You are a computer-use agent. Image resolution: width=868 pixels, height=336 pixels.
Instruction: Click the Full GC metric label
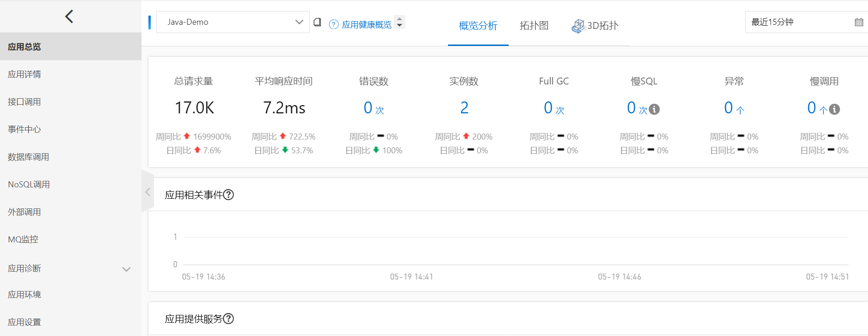click(x=554, y=81)
